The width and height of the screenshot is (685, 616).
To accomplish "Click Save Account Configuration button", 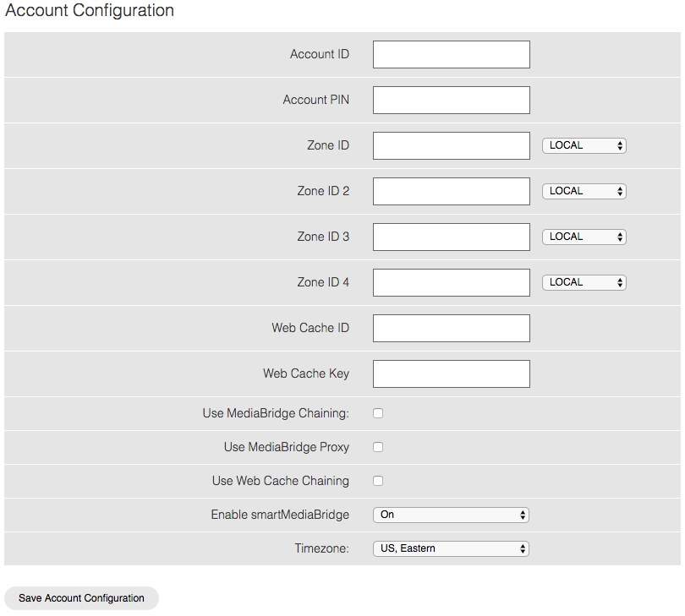I will pyautogui.click(x=81, y=598).
